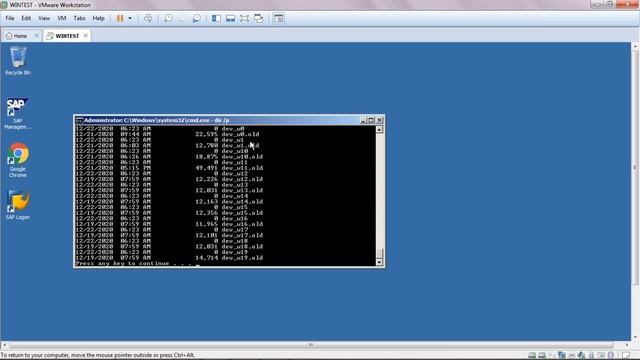Toggle the console view toolbar icon
Viewport: 640px width, 360px height.
click(279, 18)
